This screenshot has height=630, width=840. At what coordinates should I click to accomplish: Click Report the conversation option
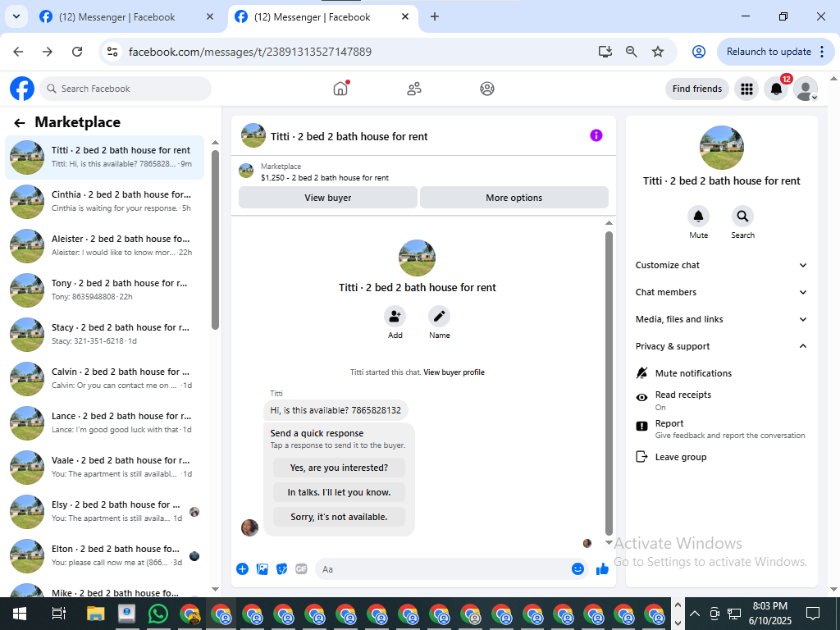click(x=721, y=428)
